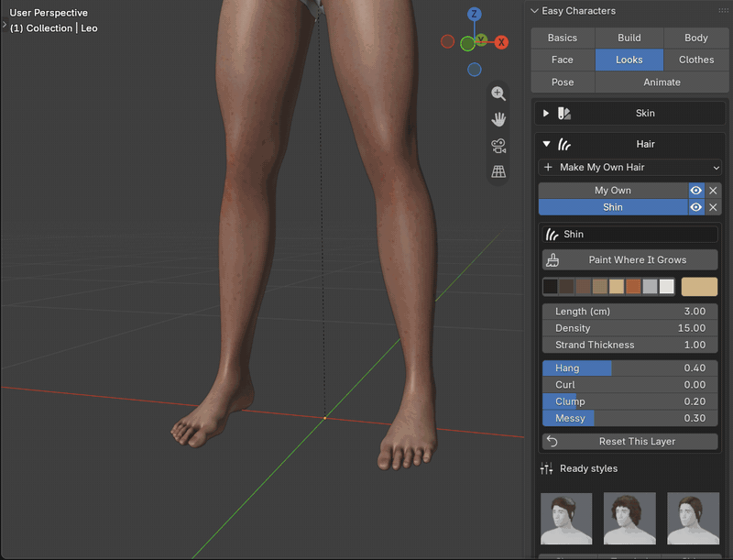Adjust the Messy slider
Viewport: 733px width, 560px height.
pos(629,418)
